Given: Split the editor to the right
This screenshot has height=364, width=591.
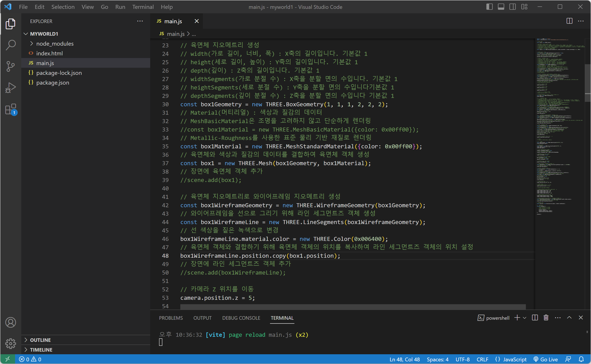Looking at the screenshot, I should [x=569, y=21].
